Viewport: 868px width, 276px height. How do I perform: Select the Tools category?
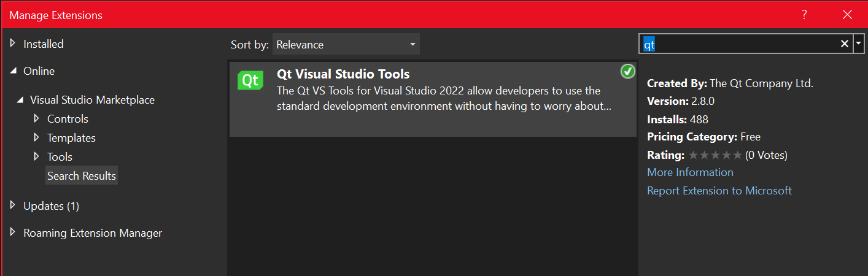(x=60, y=157)
